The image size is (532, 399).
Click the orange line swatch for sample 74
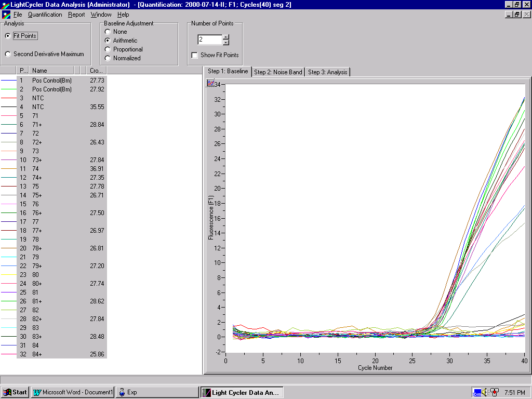8,169
